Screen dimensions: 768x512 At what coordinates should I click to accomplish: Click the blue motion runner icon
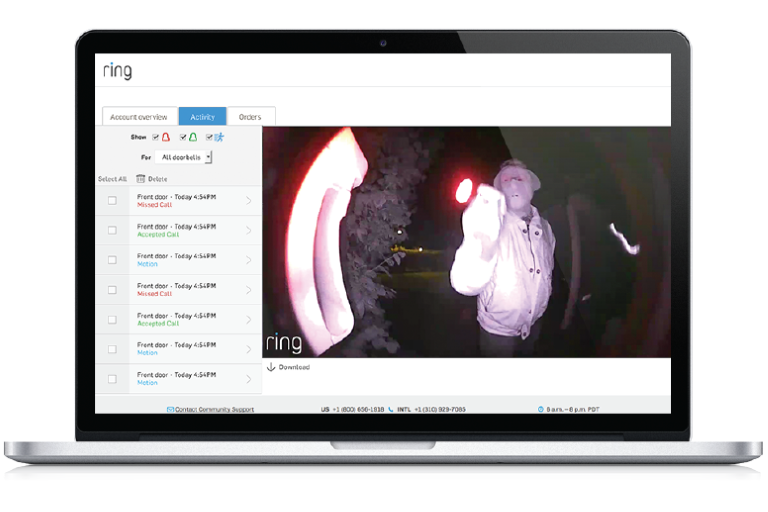tap(219, 137)
